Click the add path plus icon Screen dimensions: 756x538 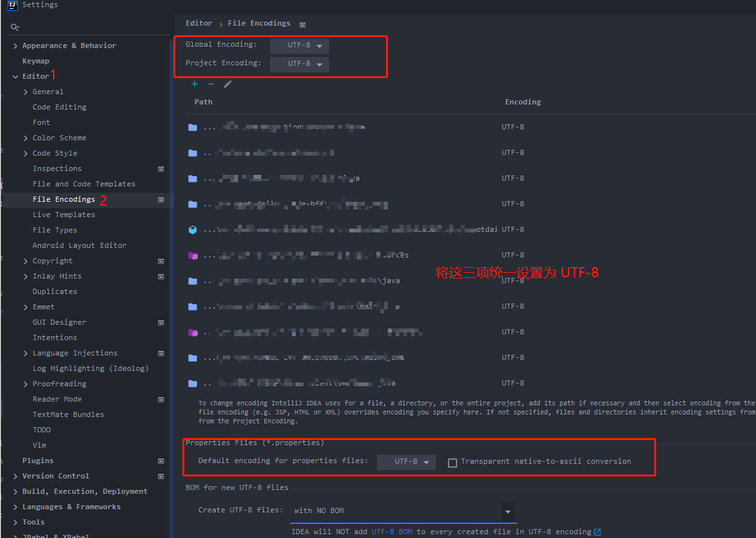195,84
